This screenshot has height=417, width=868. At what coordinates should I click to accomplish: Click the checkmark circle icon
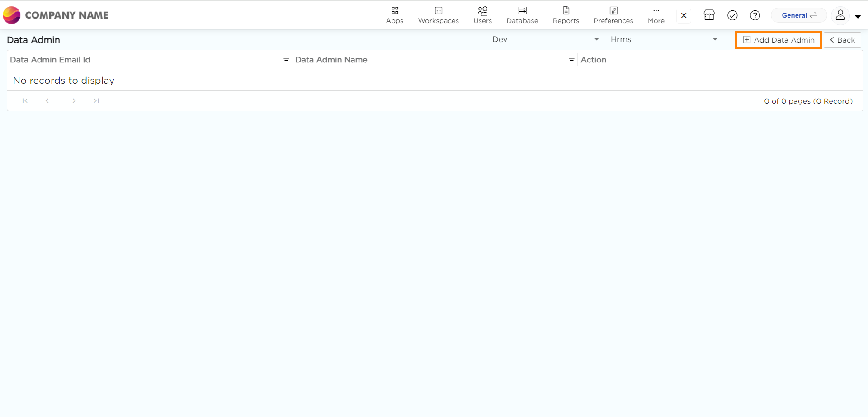click(732, 15)
